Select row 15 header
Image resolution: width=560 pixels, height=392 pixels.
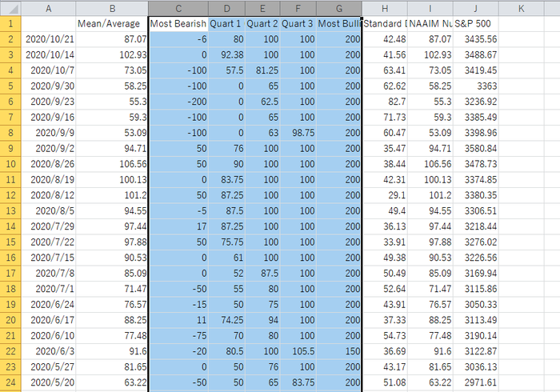(x=10, y=242)
